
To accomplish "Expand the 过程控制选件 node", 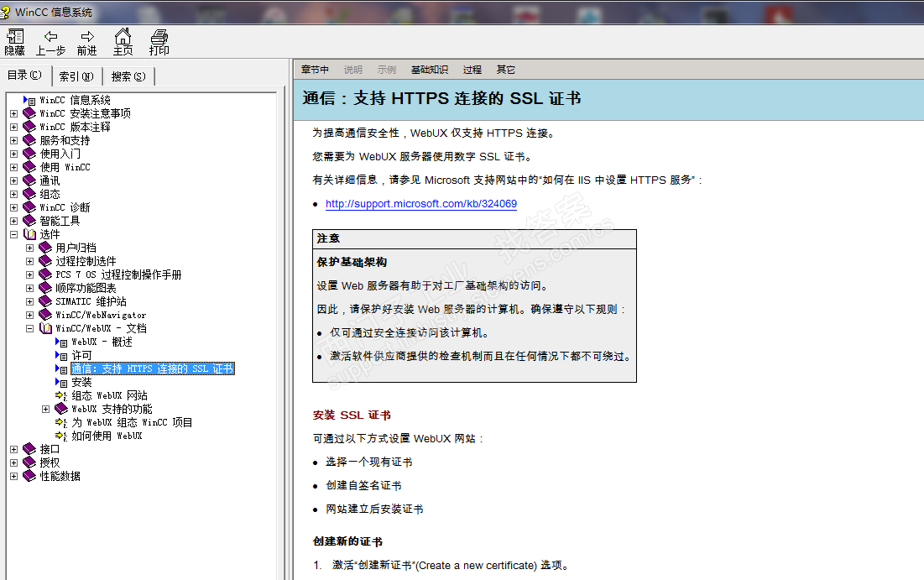I will point(30,262).
